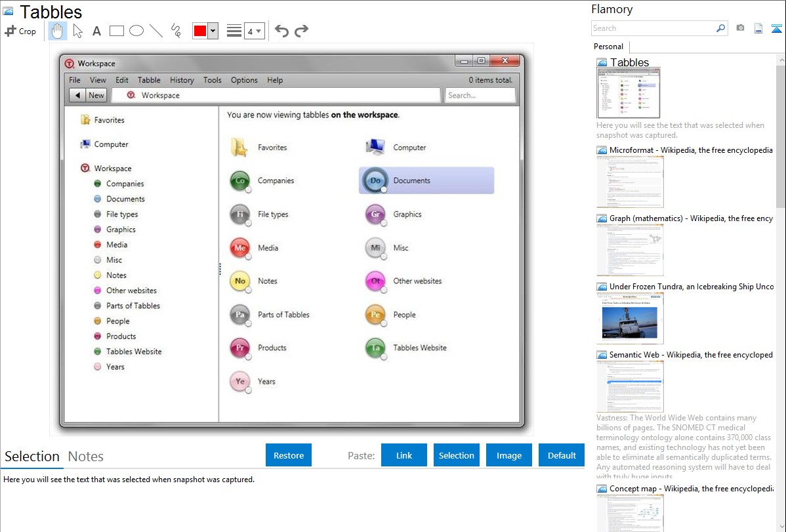Open the Semantic Web snapshot title

pos(691,354)
